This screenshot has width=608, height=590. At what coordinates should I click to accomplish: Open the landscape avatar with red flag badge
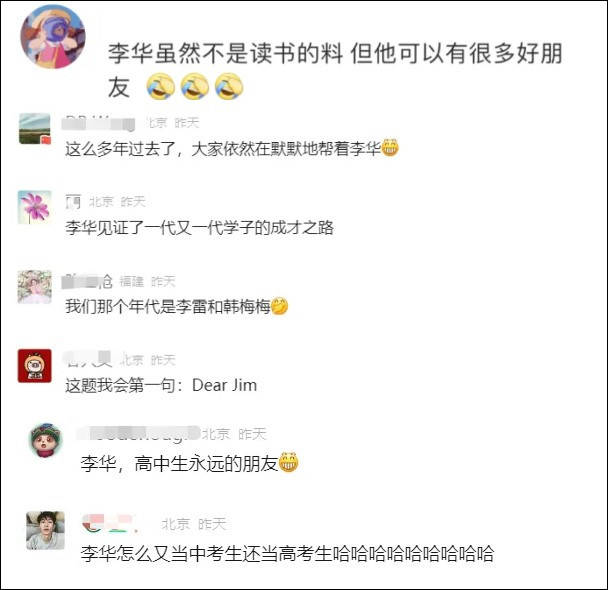tap(35, 129)
